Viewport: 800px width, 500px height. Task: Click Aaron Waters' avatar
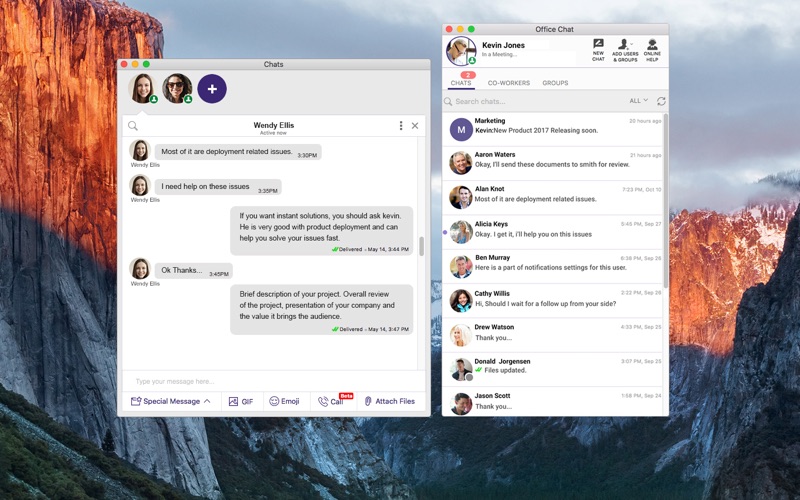point(461,163)
